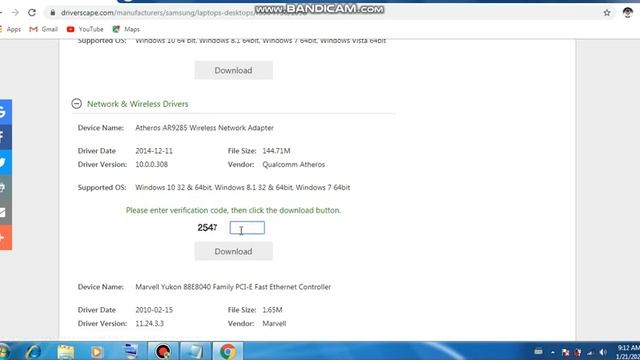Viewport: 640px width, 360px height.
Task: Select driver version 10.0.0.308
Action: (151, 164)
